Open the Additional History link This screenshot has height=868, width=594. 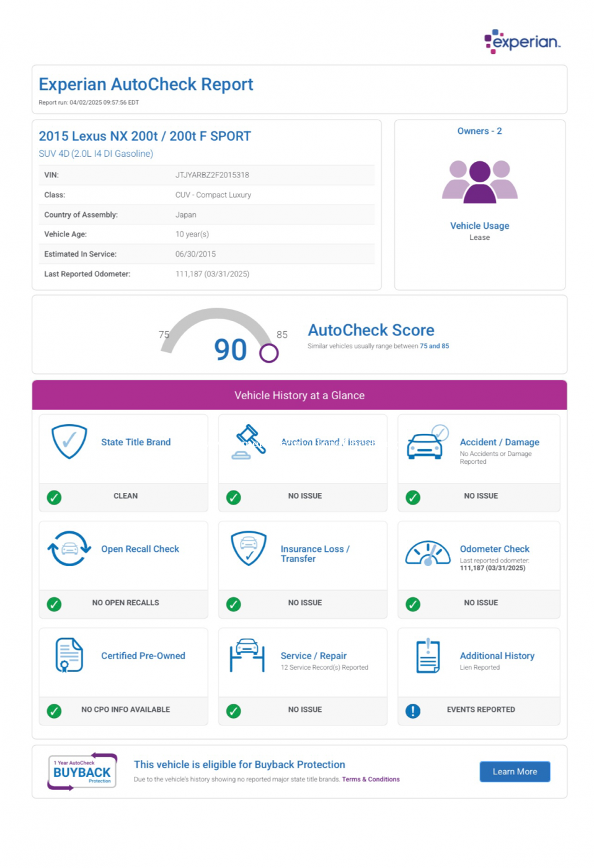(x=497, y=655)
